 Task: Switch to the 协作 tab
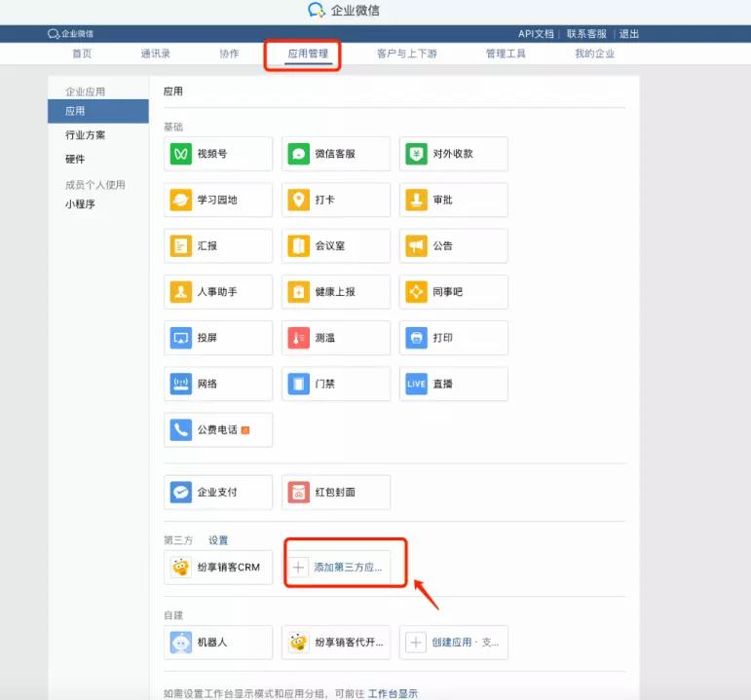(x=229, y=54)
